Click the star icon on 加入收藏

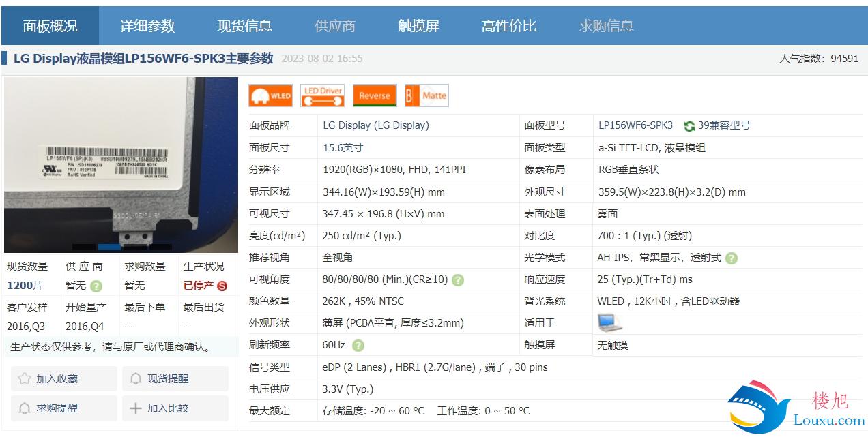(25, 378)
